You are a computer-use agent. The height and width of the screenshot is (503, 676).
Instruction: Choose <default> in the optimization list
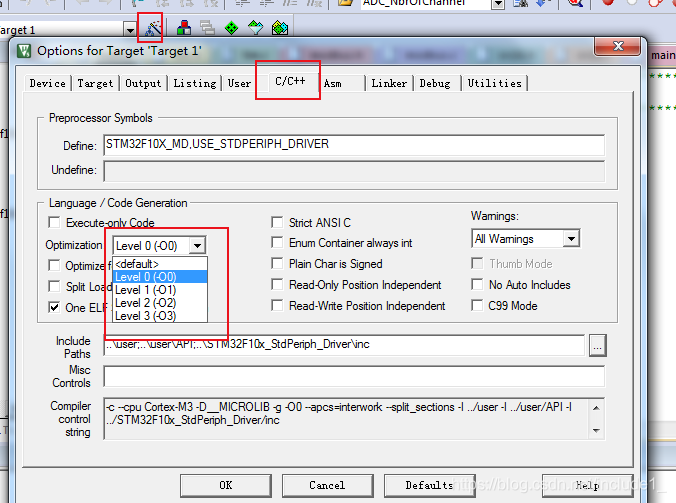[160, 264]
